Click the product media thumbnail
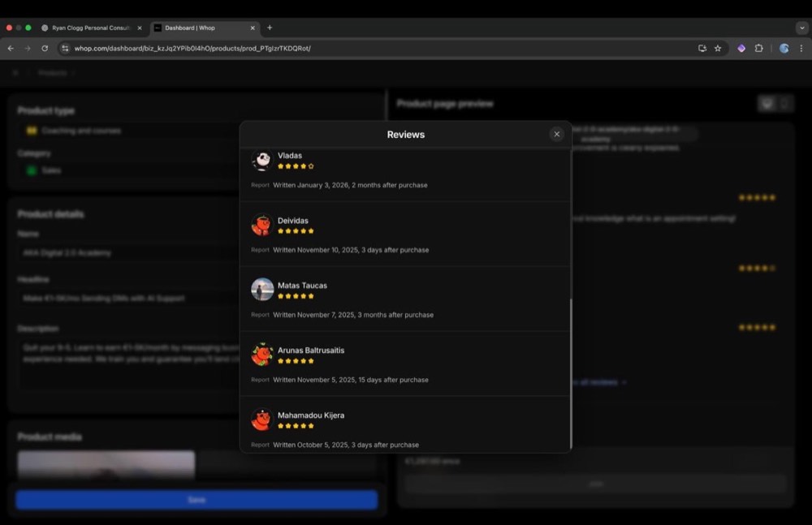Image resolution: width=812 pixels, height=525 pixels. pyautogui.click(x=106, y=464)
